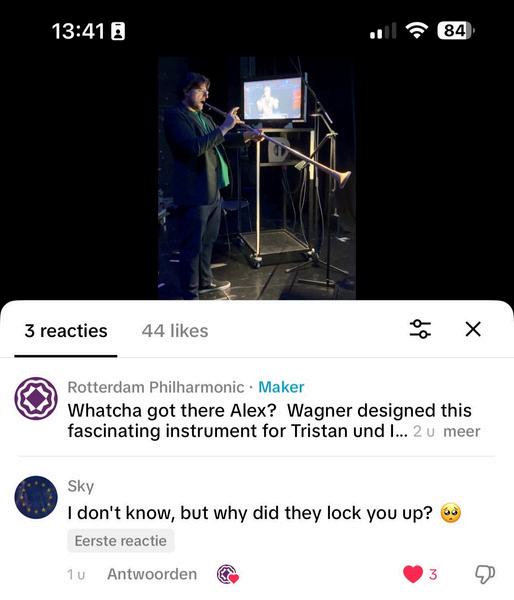Dislike Sky's comment with thumbs-down icon
This screenshot has height=600, width=514.
pos(485,574)
